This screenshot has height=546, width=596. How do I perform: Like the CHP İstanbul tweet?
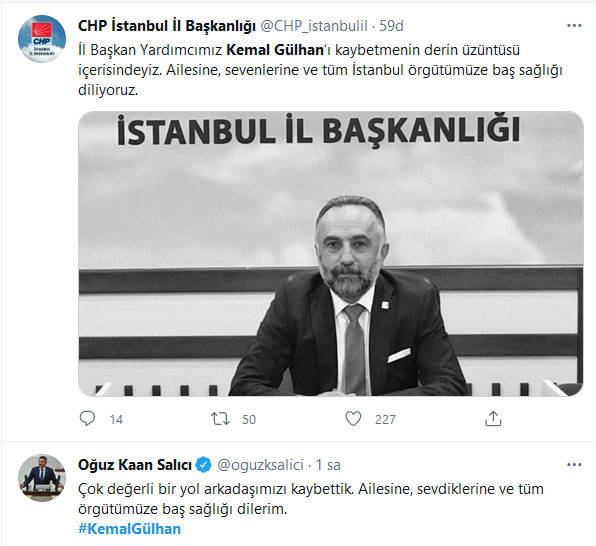353,419
